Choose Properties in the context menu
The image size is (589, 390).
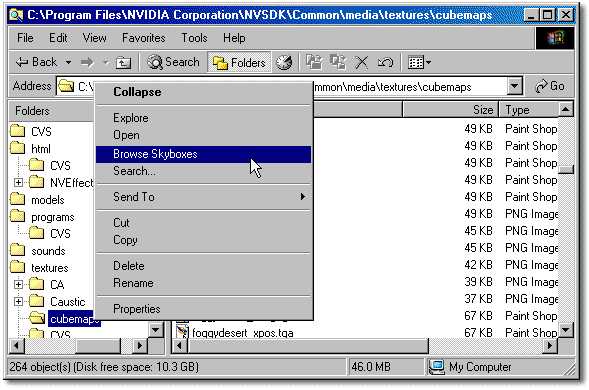click(x=204, y=309)
